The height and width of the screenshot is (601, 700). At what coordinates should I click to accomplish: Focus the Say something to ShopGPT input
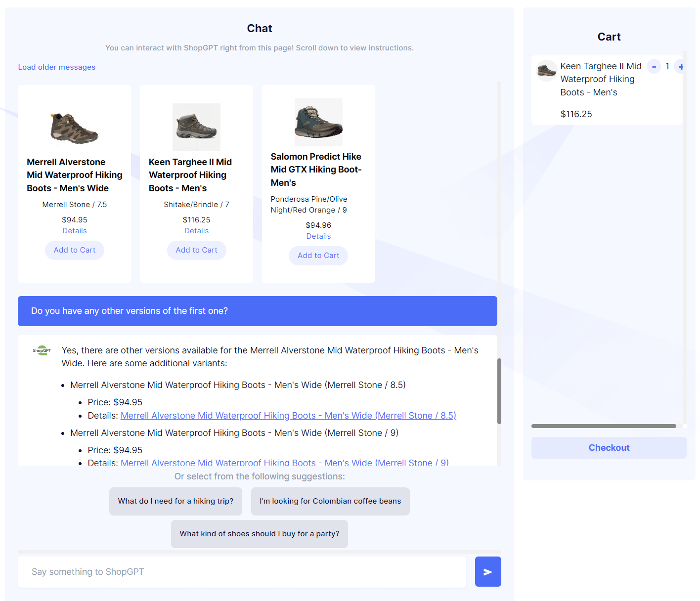point(242,572)
